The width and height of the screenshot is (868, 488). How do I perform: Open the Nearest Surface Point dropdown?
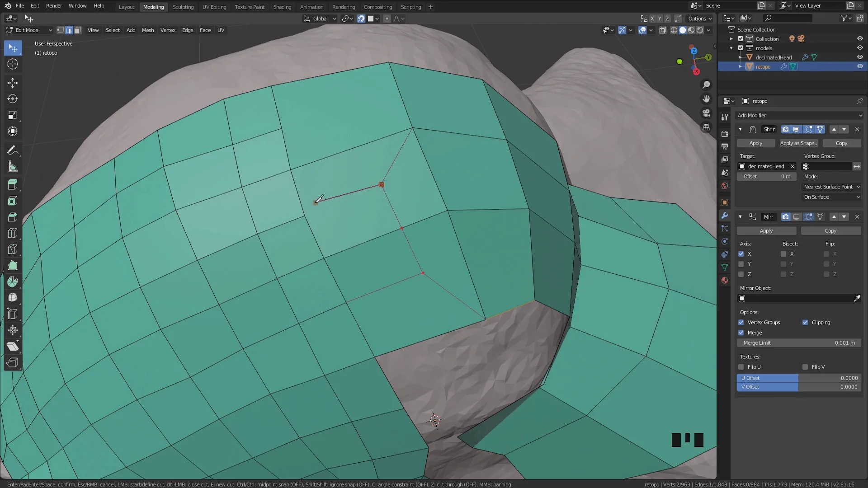(831, 187)
